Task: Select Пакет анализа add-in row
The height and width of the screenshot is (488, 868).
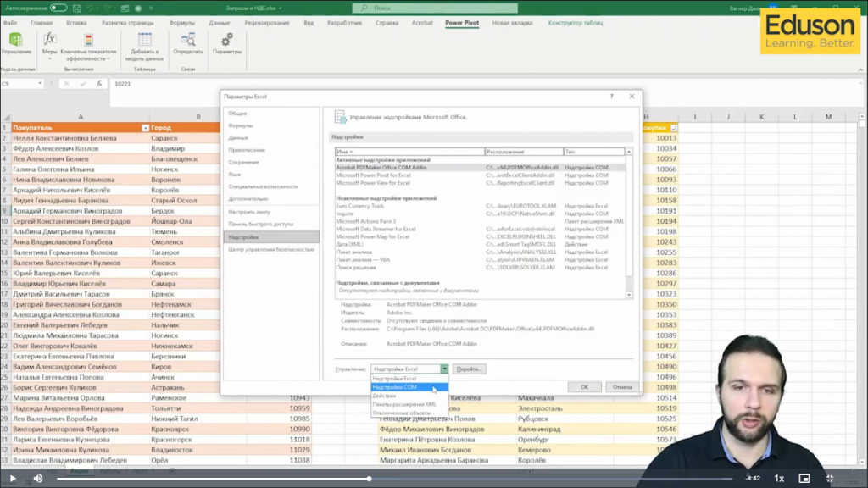Action: coord(480,252)
